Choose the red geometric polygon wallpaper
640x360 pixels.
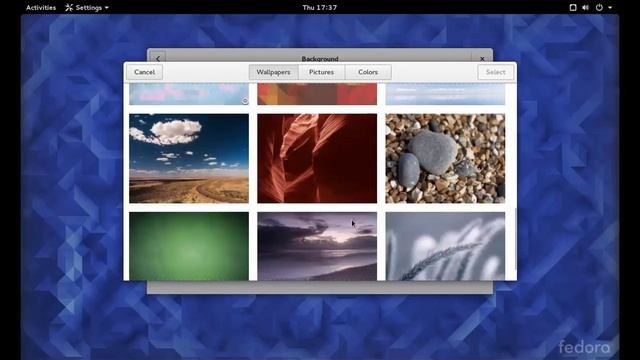[317, 94]
